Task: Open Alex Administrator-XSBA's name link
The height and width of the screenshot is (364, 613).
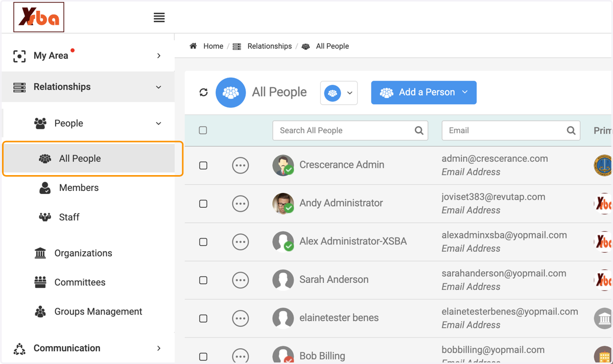Action: pyautogui.click(x=353, y=241)
